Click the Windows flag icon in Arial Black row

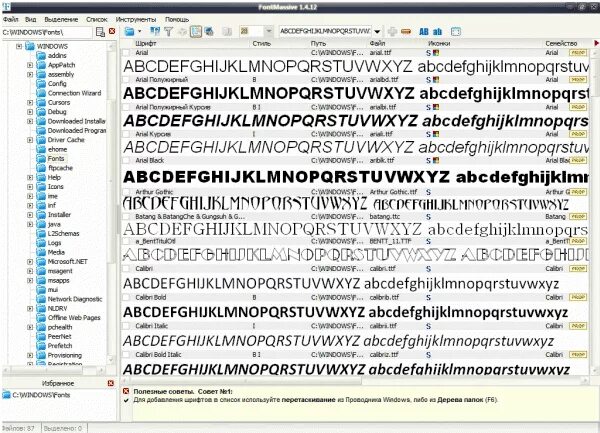tap(436, 161)
